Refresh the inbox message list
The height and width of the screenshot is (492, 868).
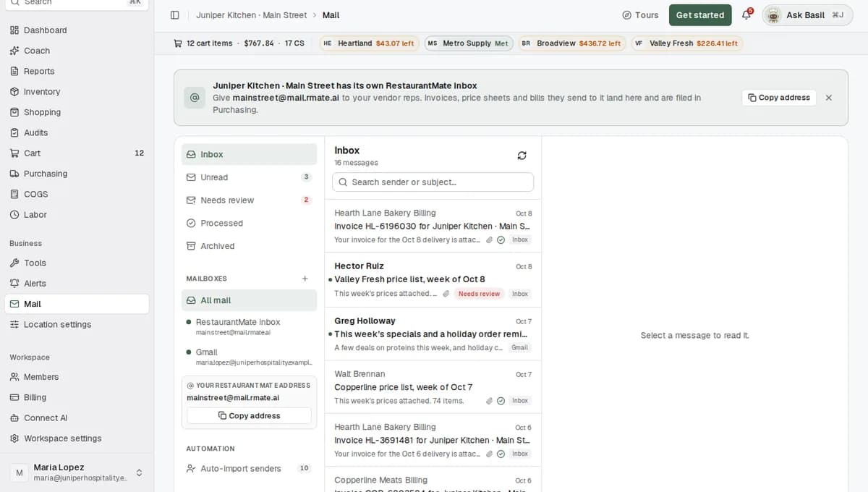point(522,156)
